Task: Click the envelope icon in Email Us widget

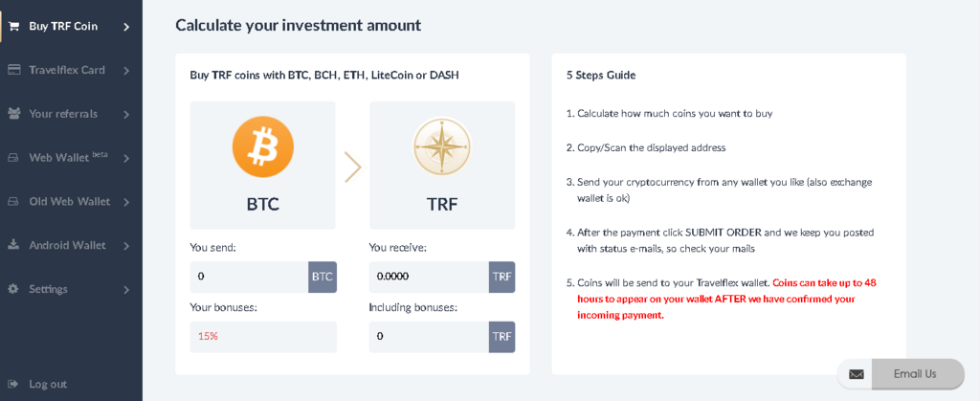Action: click(857, 374)
